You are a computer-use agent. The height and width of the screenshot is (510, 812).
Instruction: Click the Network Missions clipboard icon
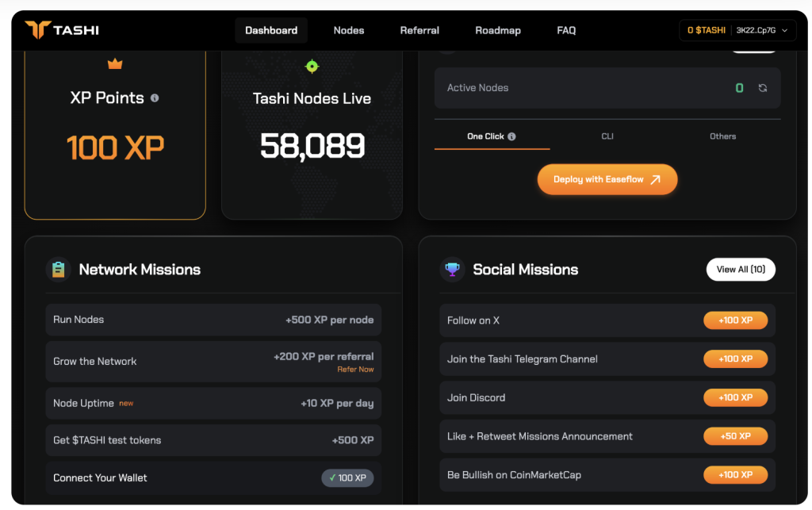(x=59, y=270)
